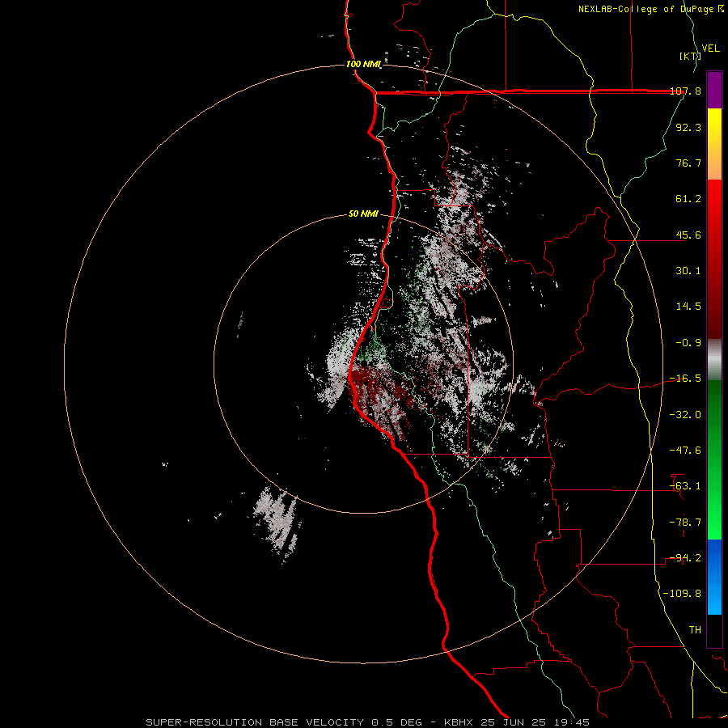Click the [KT] units label

[691, 56]
